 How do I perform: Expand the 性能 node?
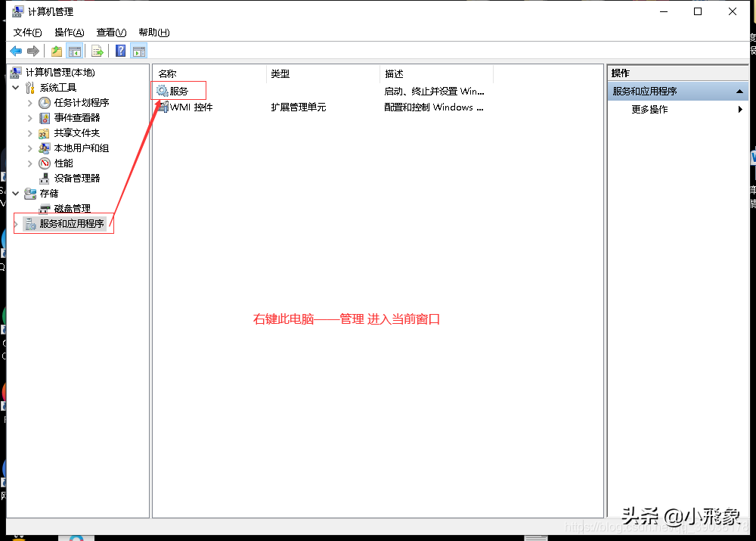coord(30,163)
